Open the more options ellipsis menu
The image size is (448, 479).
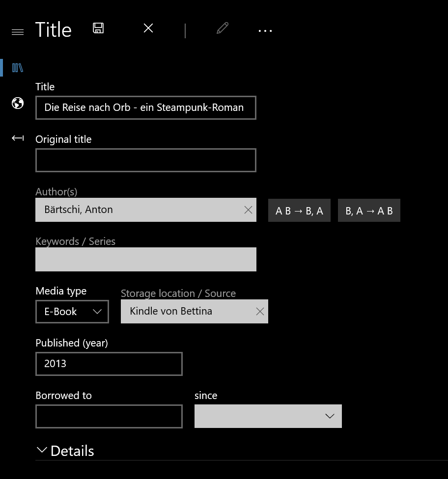click(x=265, y=31)
